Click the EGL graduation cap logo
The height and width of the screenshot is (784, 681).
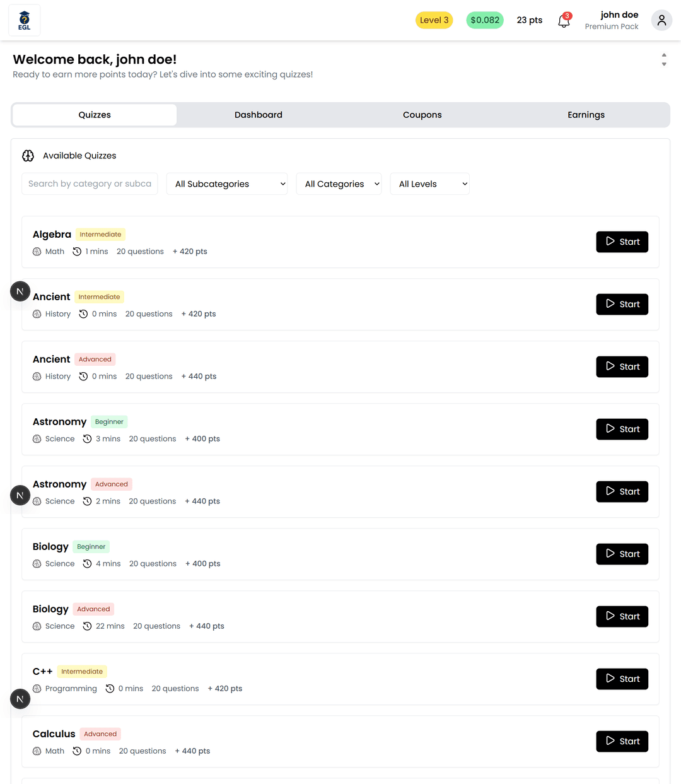[x=24, y=20]
